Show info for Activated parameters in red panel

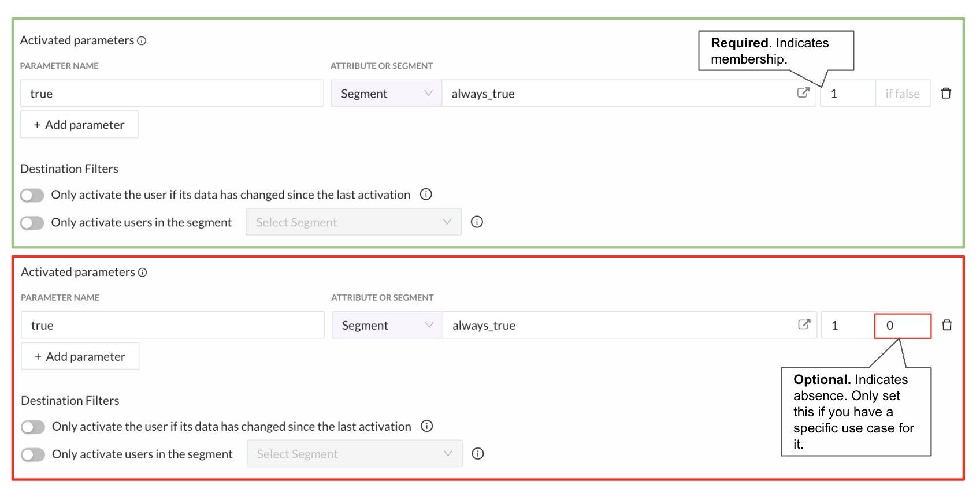pyautogui.click(x=143, y=273)
